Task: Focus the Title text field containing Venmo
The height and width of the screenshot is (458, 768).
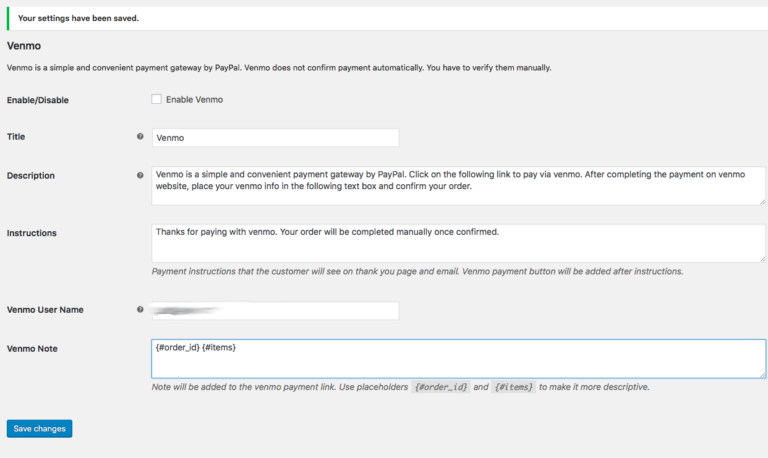Action: coord(275,137)
